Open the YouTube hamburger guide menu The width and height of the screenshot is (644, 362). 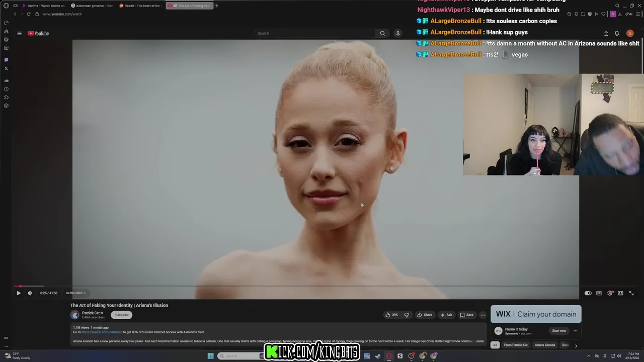(19, 33)
